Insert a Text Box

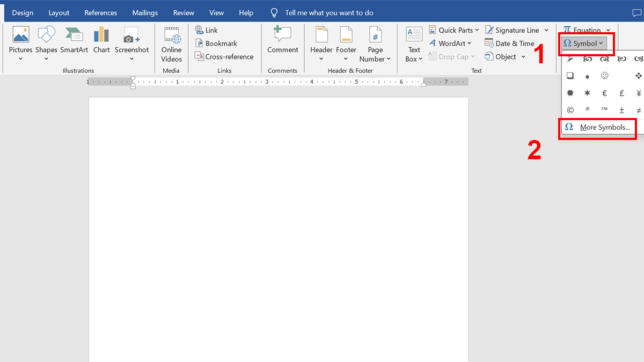[414, 43]
